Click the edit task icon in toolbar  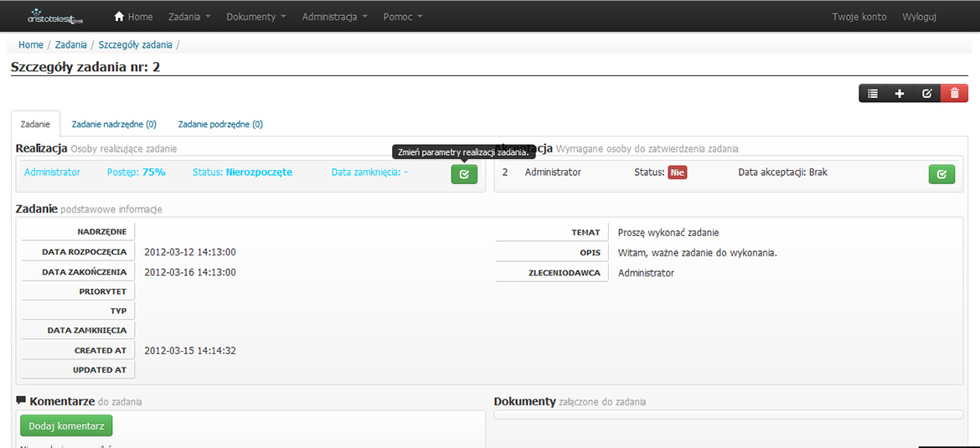coord(926,94)
